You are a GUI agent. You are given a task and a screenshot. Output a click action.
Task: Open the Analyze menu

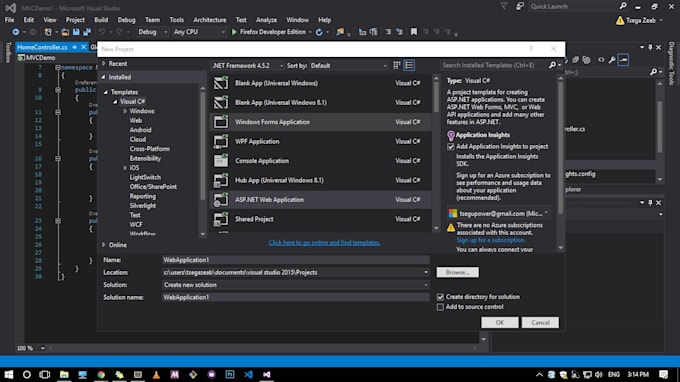pos(266,20)
